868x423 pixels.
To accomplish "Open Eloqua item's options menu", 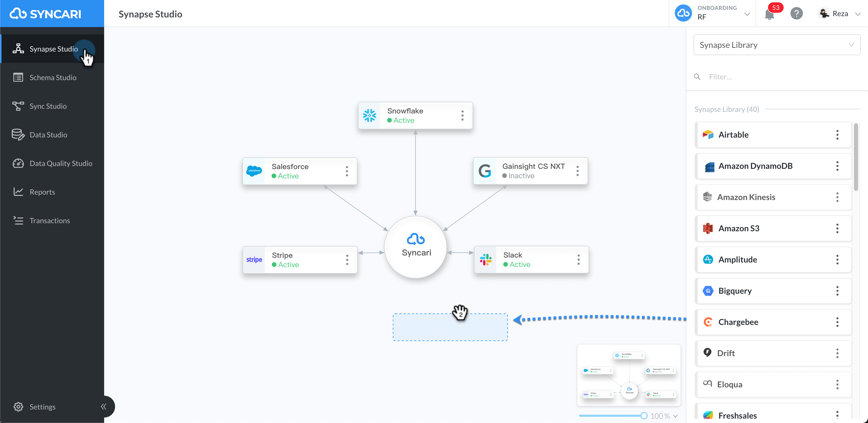I will [837, 384].
